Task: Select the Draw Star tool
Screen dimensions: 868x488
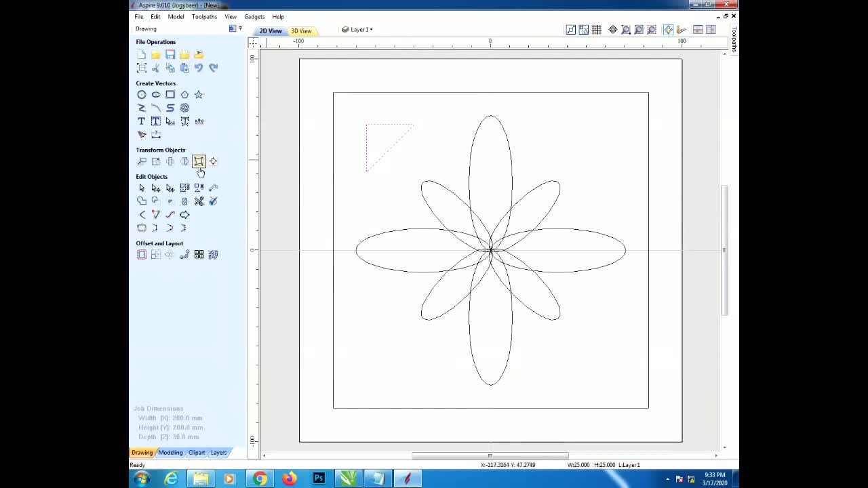Action: click(199, 95)
